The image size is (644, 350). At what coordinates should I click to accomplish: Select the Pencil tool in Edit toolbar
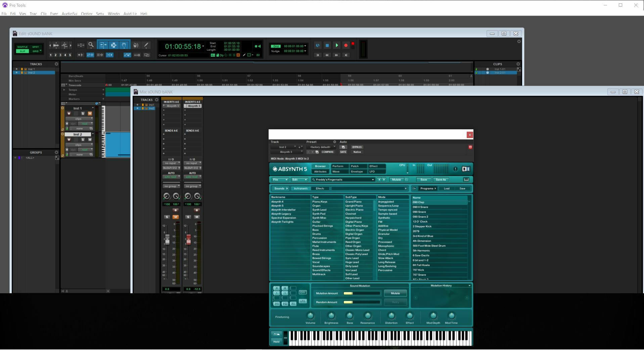146,45
